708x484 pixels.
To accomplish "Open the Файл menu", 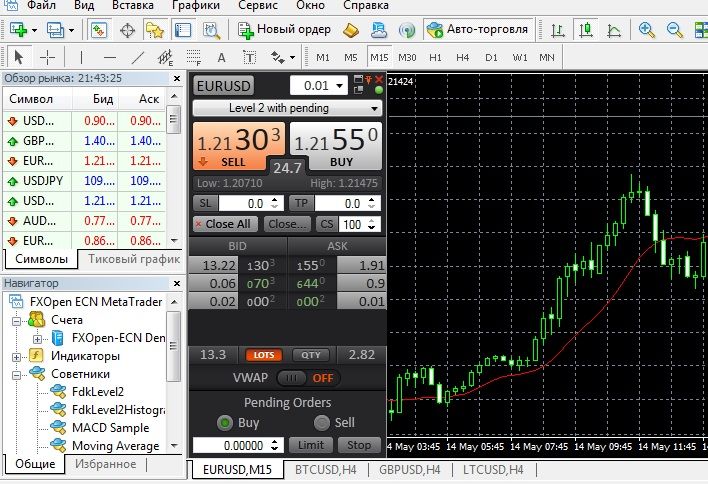I will [x=41, y=5].
